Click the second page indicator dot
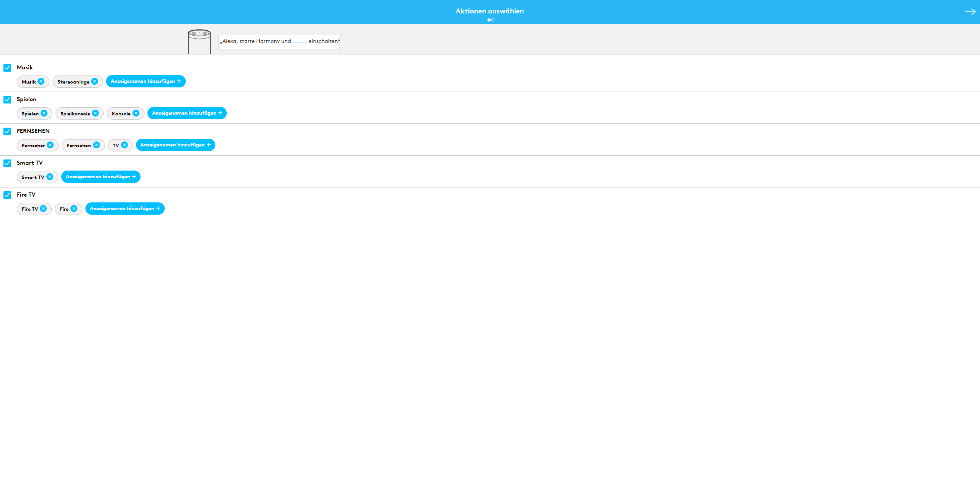This screenshot has height=501, width=980. tap(493, 20)
